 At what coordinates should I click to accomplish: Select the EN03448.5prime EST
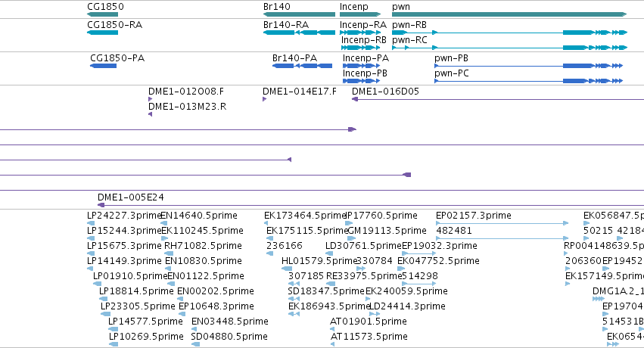coord(196,329)
